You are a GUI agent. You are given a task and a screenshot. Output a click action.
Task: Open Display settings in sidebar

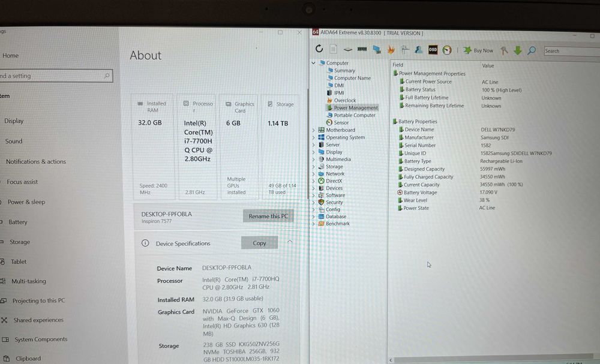[14, 121]
